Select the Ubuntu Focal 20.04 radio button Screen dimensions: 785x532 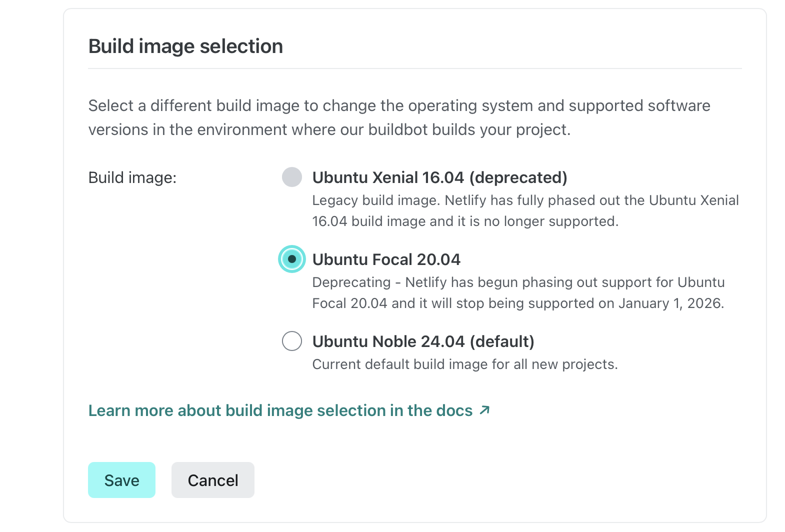292,259
